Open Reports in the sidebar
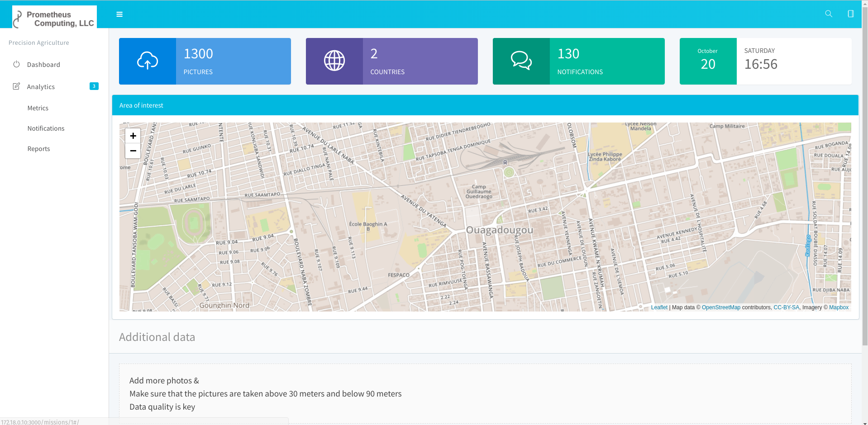Image resolution: width=868 pixels, height=425 pixels. [x=38, y=149]
